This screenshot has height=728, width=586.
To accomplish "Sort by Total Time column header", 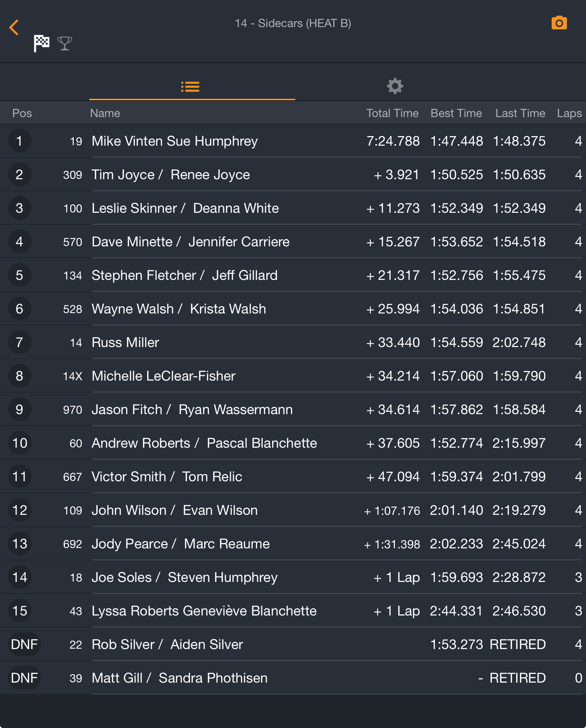I will point(392,113).
